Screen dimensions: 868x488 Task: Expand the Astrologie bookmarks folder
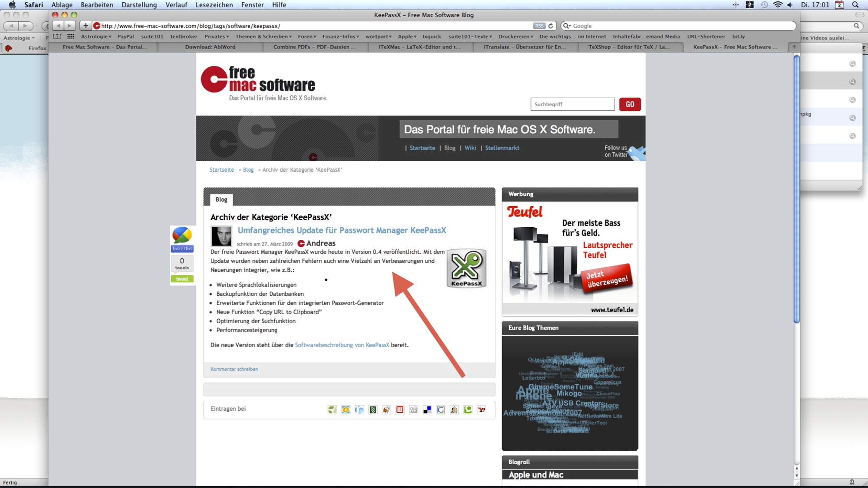click(x=96, y=36)
